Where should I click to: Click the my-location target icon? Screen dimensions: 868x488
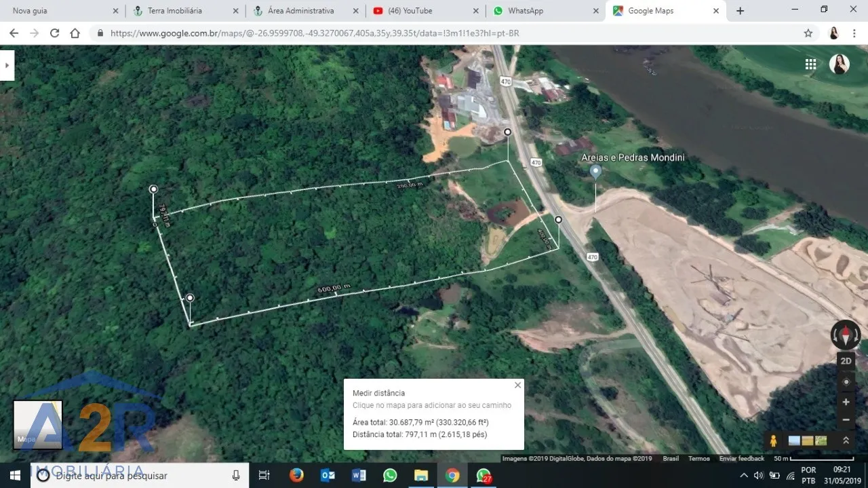(x=846, y=381)
